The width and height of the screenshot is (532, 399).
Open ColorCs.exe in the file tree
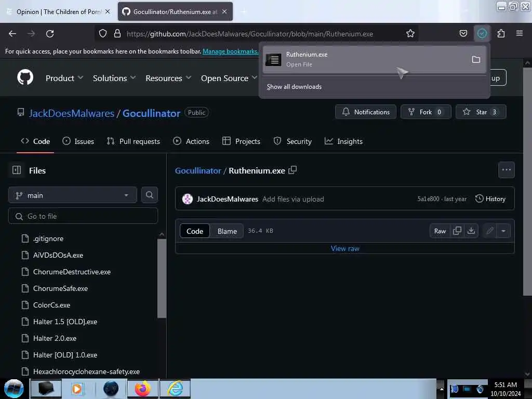[x=51, y=305]
